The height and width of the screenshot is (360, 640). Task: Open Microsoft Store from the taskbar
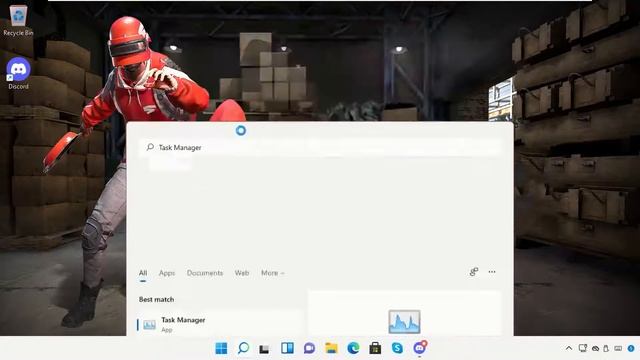(375, 348)
